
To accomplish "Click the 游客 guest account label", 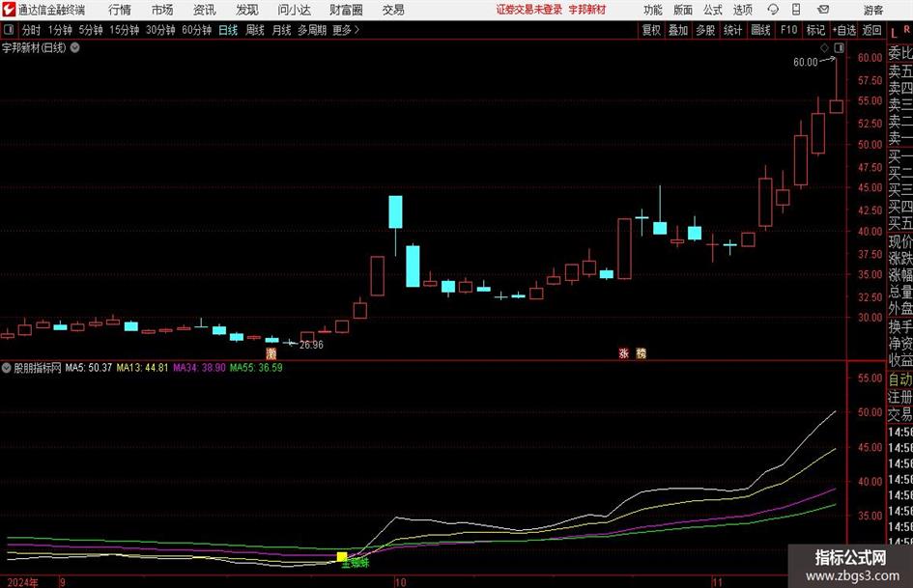I will point(872,10).
